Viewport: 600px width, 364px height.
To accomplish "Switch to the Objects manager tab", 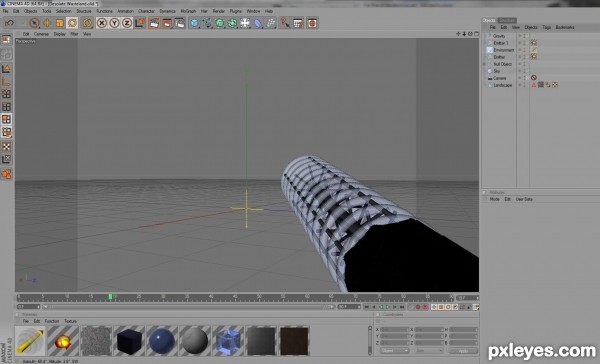I will pyautogui.click(x=489, y=20).
